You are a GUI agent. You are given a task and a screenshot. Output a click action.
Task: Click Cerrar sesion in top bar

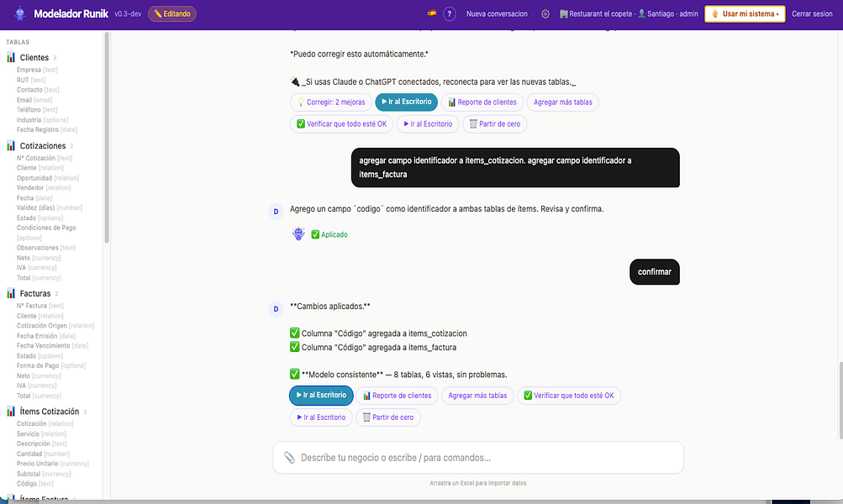click(x=812, y=14)
